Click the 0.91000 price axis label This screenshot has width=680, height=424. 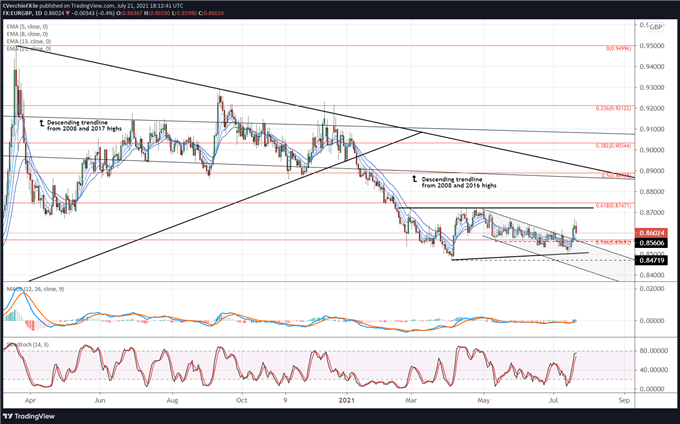point(651,129)
